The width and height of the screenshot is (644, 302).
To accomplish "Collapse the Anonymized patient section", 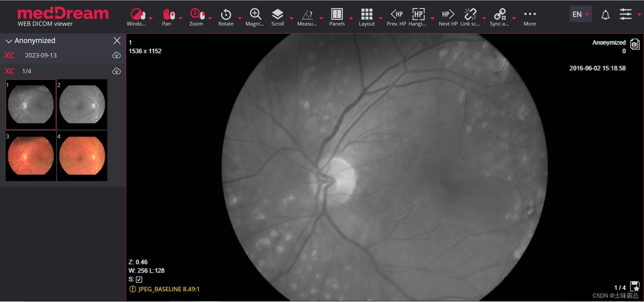I will tap(9, 41).
